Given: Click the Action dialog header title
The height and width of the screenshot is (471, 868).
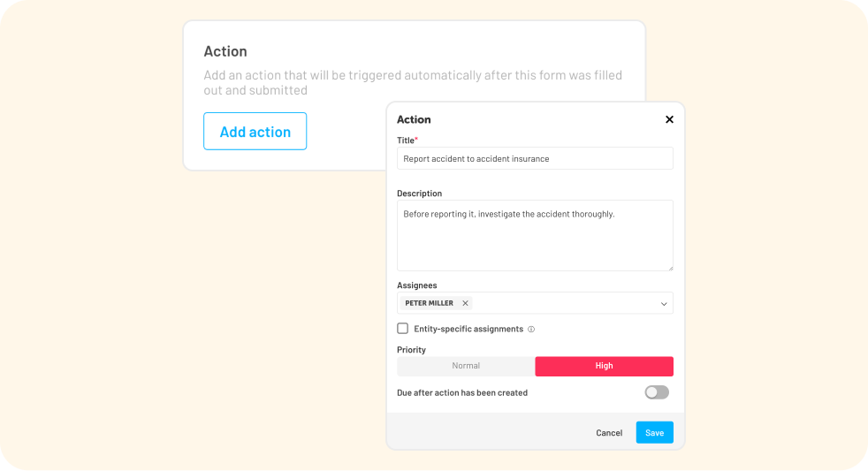Looking at the screenshot, I should [414, 119].
